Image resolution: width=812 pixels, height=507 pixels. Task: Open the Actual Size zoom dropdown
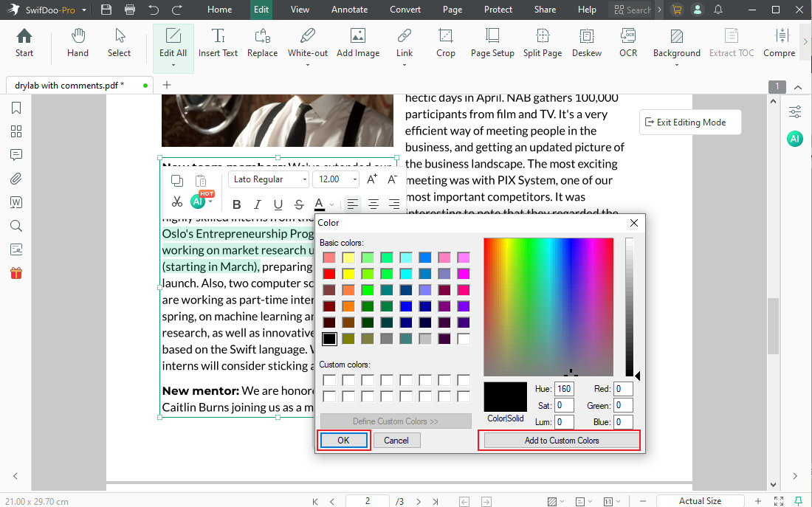pos(700,500)
